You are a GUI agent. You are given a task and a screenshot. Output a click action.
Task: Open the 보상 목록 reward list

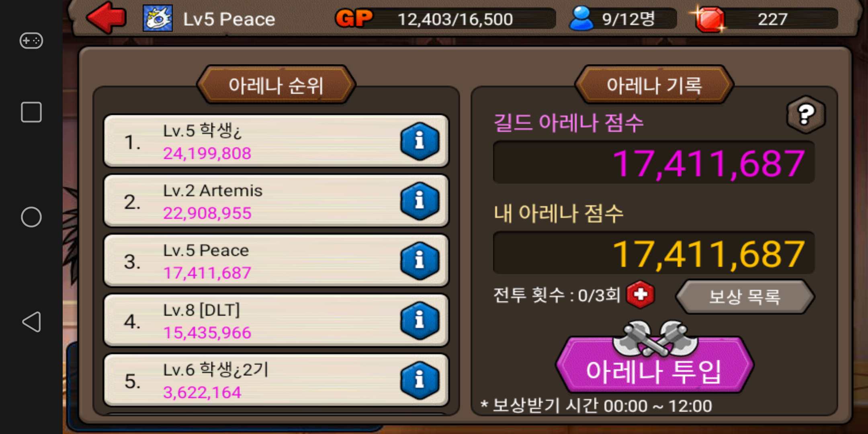(745, 297)
